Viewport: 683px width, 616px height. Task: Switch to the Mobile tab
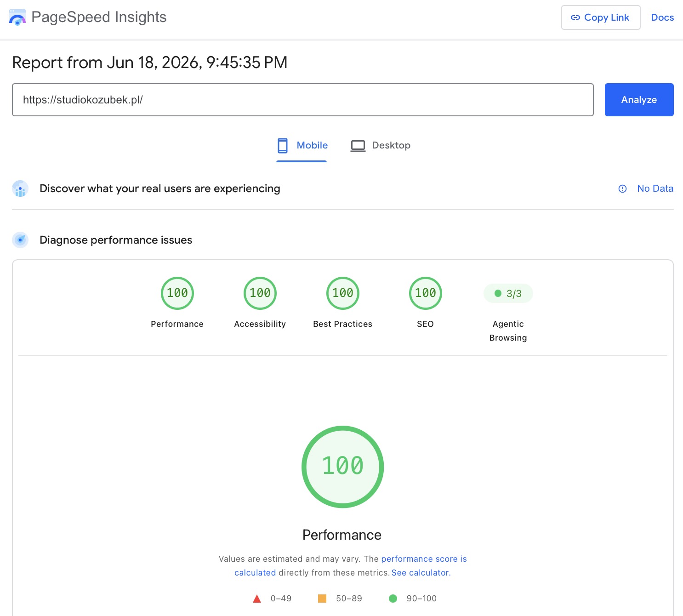point(302,146)
